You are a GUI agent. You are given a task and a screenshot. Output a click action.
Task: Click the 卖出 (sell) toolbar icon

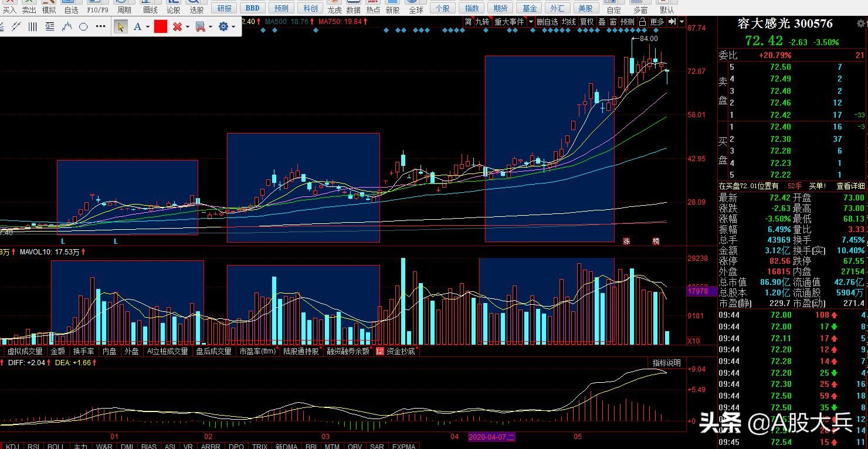tap(29, 6)
